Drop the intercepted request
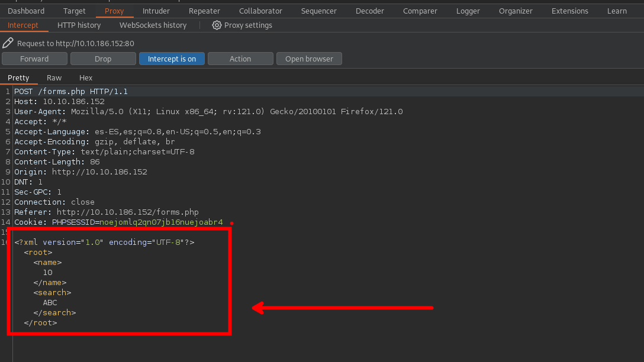The width and height of the screenshot is (644, 362). click(x=103, y=59)
